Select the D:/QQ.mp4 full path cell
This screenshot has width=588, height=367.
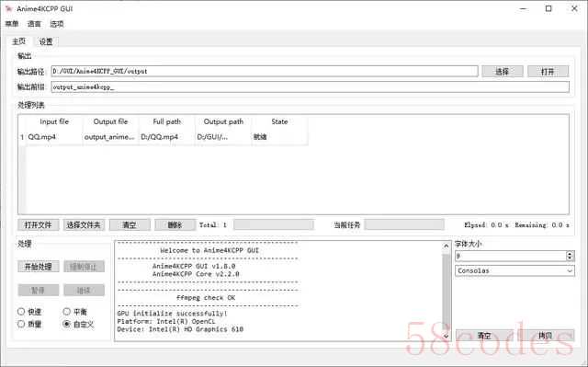167,137
